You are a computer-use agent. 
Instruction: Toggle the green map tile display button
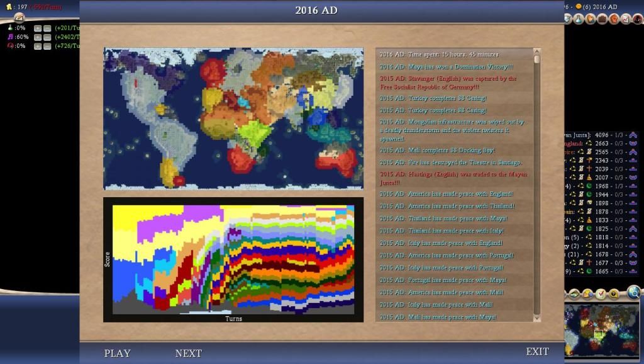click(575, 293)
